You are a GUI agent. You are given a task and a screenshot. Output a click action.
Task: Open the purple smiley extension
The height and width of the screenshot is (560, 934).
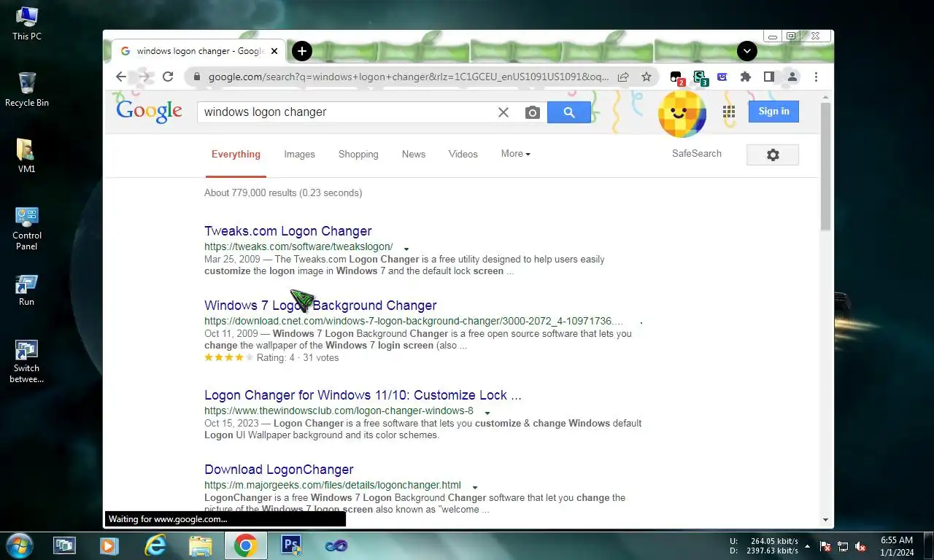722,77
